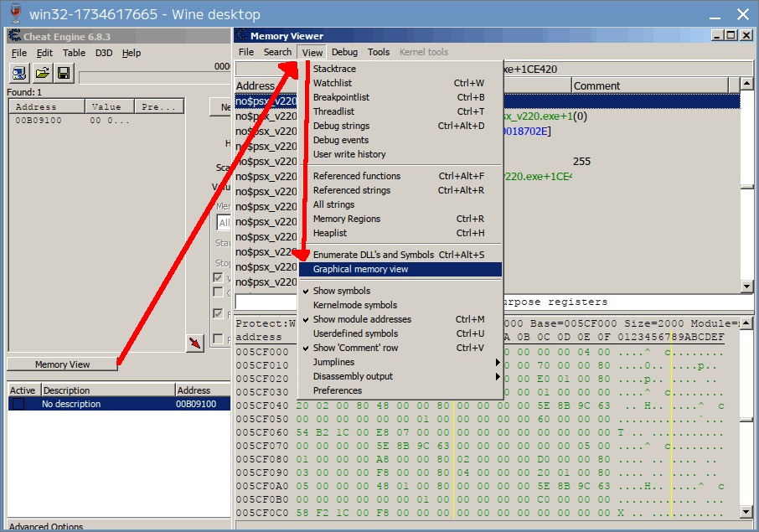Open Debug menu in Memory Viewer
Screen dimensions: 759x532
tap(344, 52)
